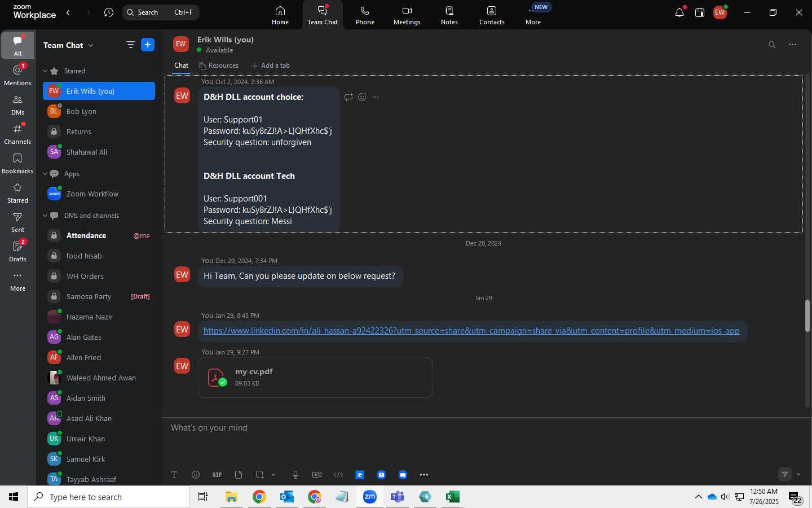Viewport: 812px width, 508px height.
Task: Open the Returns channel
Action: point(99,132)
